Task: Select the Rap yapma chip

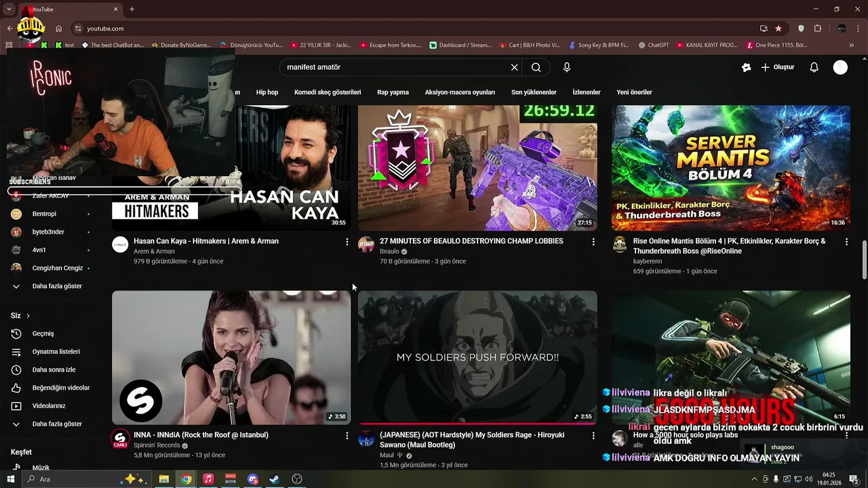Action: click(393, 92)
